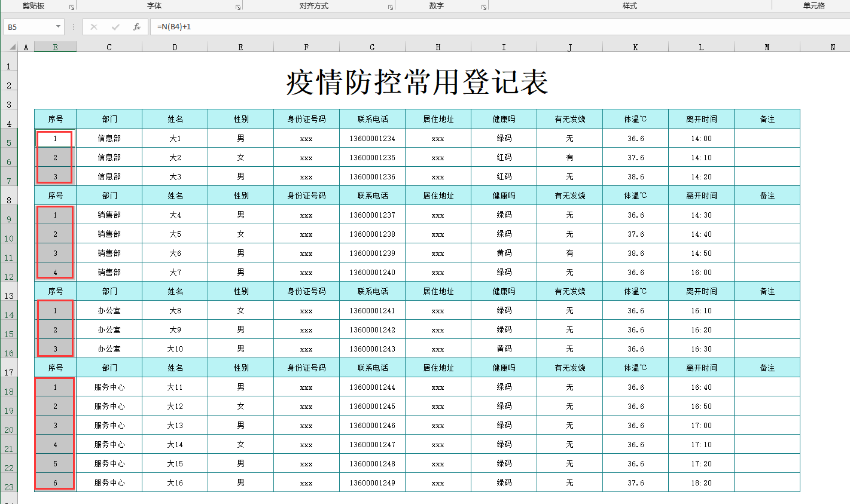850x504 pixels.
Task: Select leave time cell 17:10
Action: click(701, 444)
